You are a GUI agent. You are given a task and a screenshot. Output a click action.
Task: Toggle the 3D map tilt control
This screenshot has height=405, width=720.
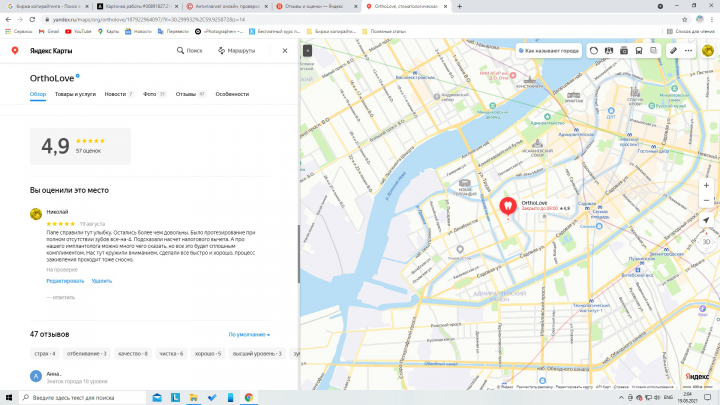[706, 242]
